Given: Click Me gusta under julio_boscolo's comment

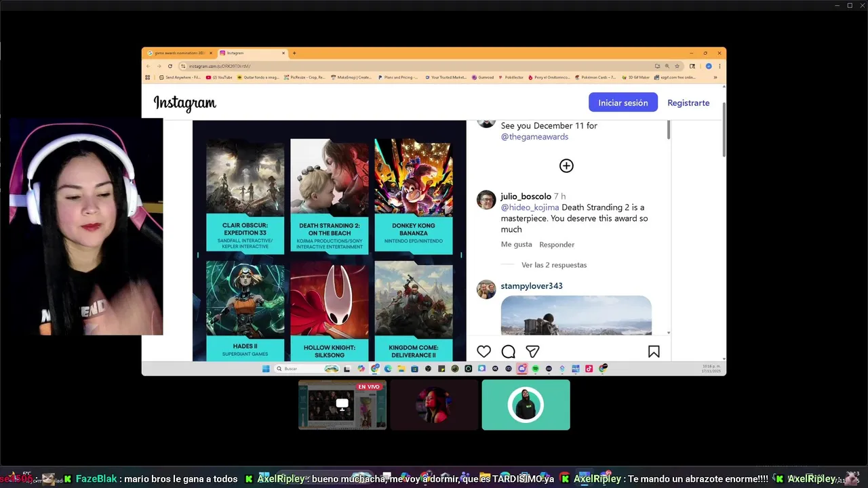Looking at the screenshot, I should tap(516, 245).
